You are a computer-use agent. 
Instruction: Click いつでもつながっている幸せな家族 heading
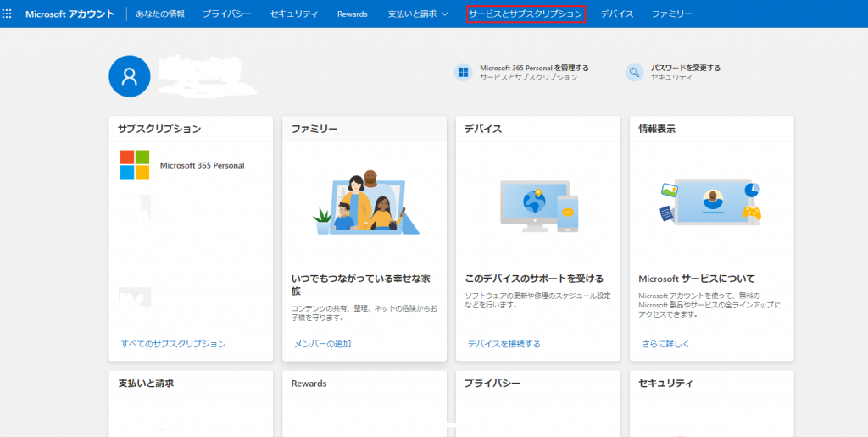coord(360,285)
